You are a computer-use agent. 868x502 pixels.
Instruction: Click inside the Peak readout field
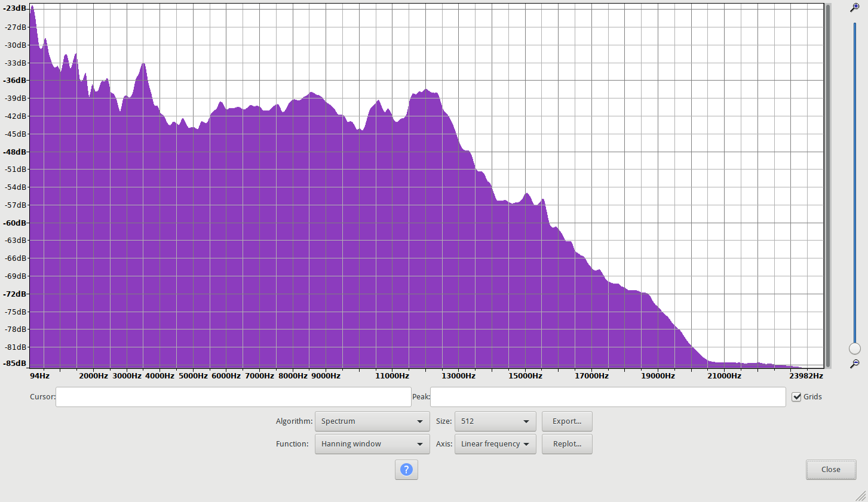[x=608, y=397]
